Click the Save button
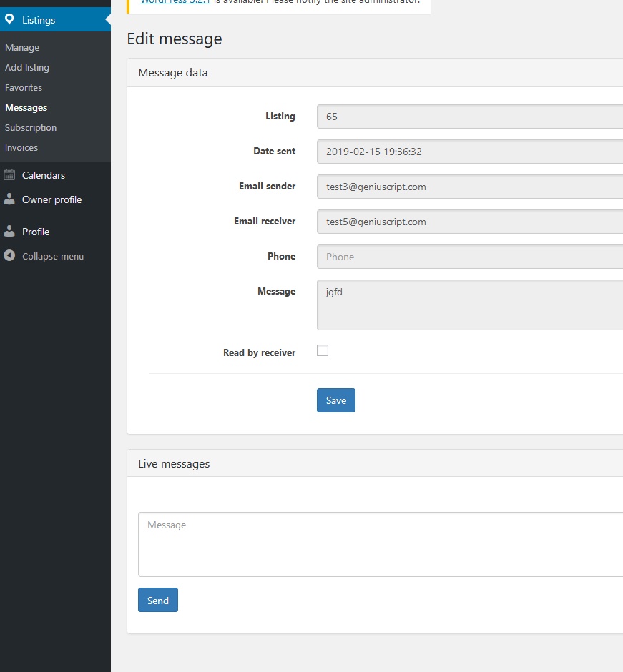Viewport: 623px width, 672px height. (x=336, y=400)
